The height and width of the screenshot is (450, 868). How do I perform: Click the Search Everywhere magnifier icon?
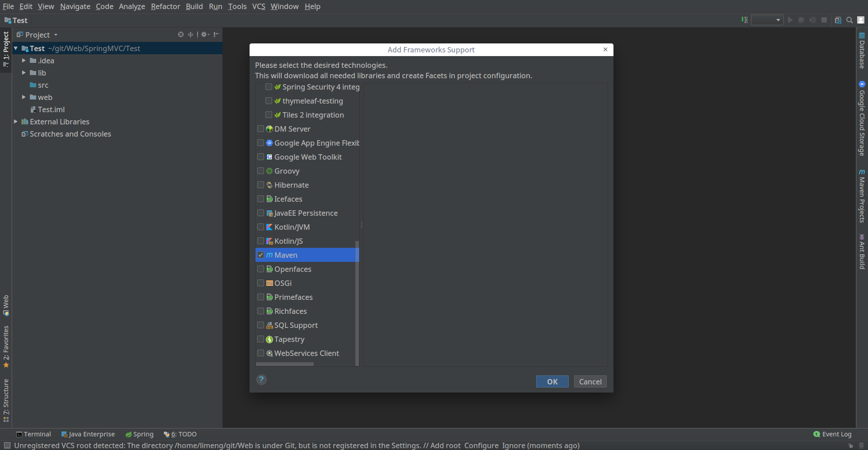[x=849, y=20]
